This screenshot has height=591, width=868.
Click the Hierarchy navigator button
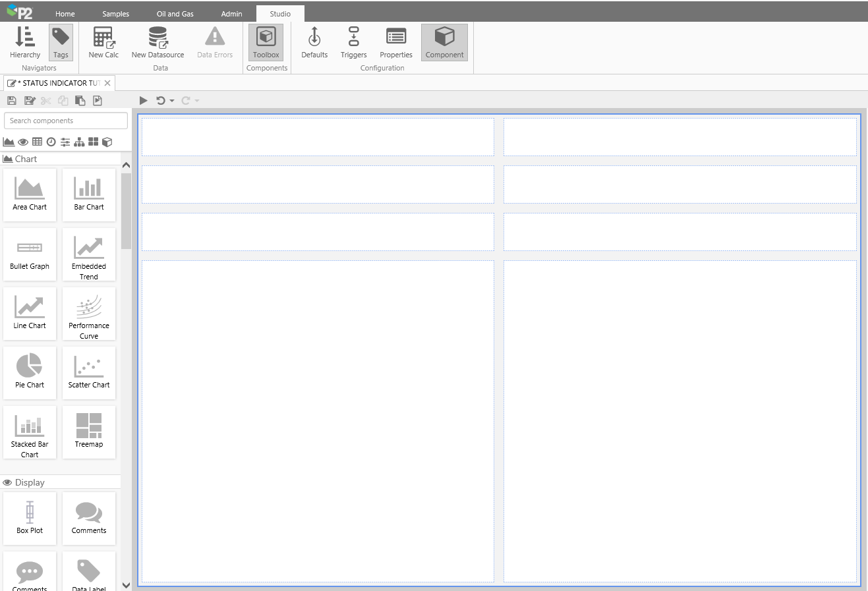25,43
